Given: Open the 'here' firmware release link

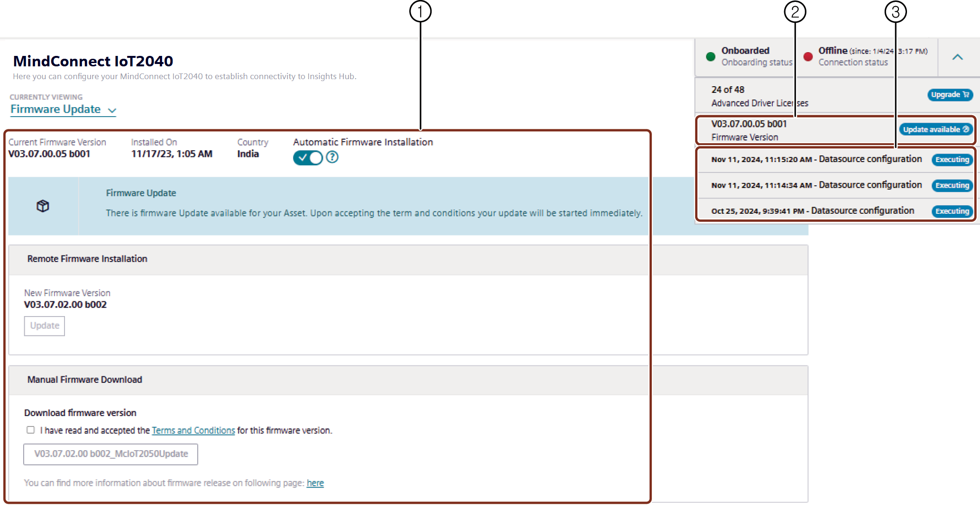Looking at the screenshot, I should coord(315,483).
